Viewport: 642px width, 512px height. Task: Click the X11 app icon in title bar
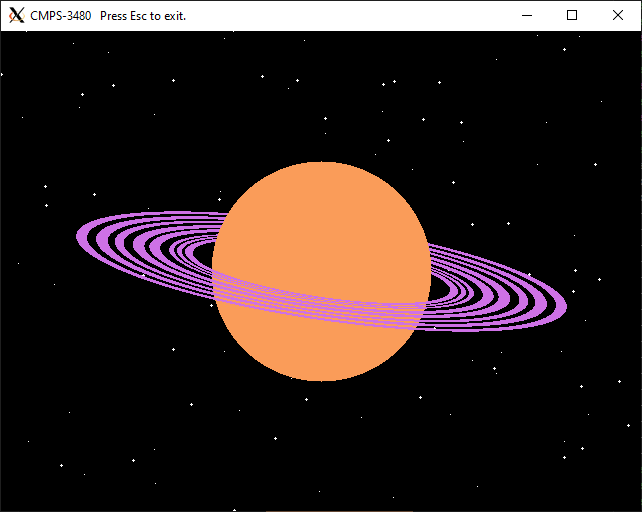pos(17,16)
